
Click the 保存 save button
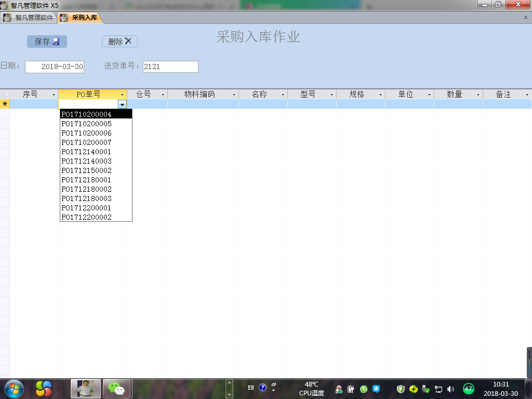point(47,42)
